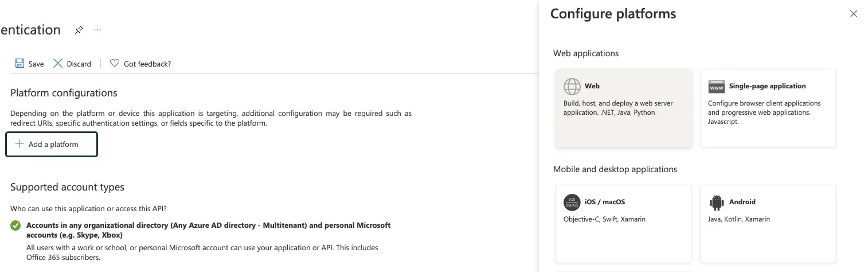Choose the Web platform card
Viewport: 868px width, 272px height.
[x=623, y=108]
